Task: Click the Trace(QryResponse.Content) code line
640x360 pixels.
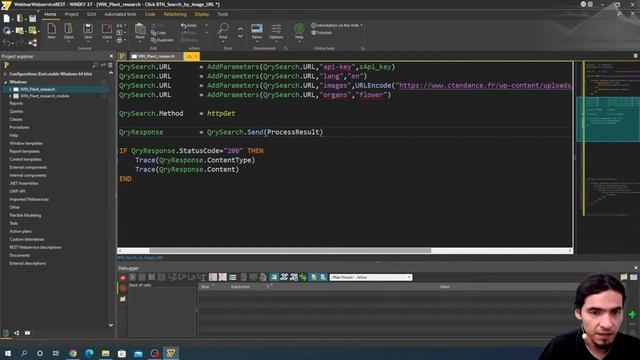Action: [187, 169]
